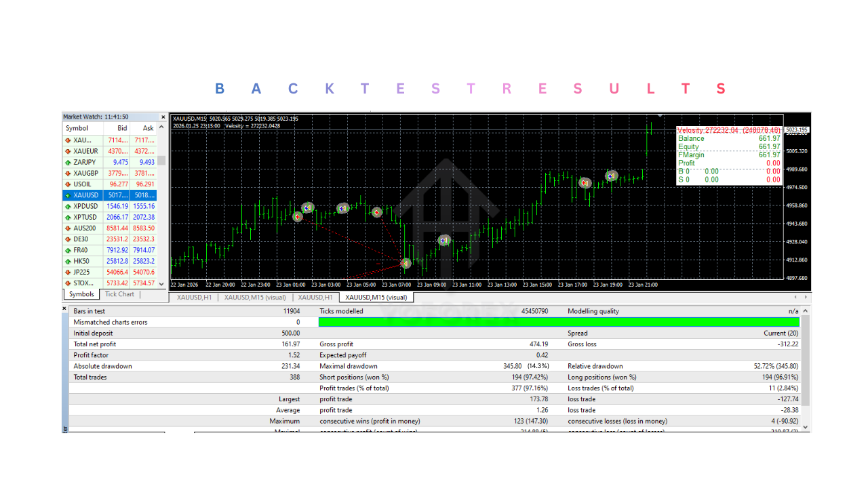Click the Bid column header

pyautogui.click(x=121, y=127)
